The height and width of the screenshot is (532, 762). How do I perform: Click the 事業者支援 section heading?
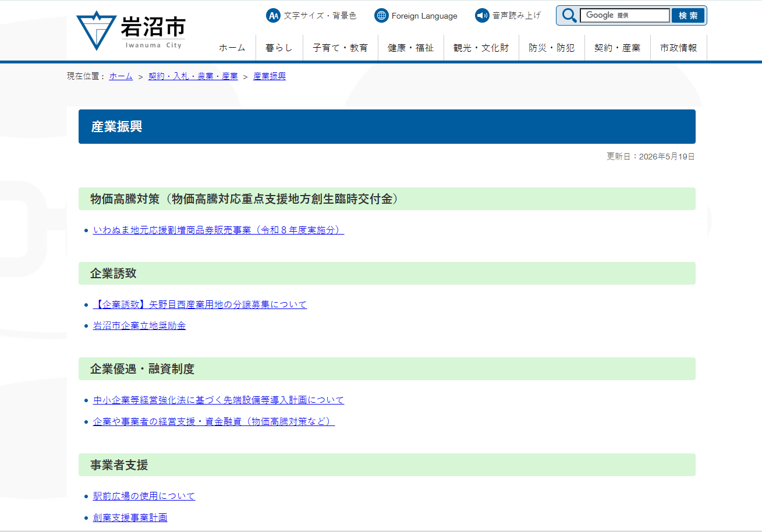coord(387,464)
